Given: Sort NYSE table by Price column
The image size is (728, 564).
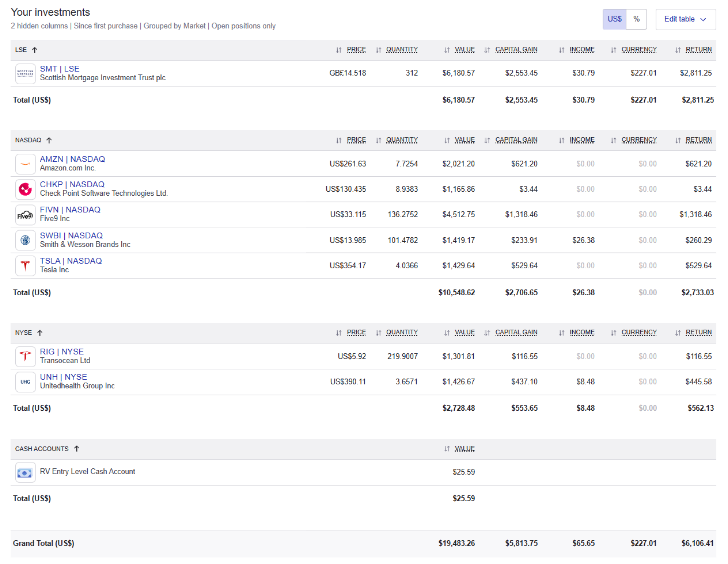Looking at the screenshot, I should [x=351, y=332].
